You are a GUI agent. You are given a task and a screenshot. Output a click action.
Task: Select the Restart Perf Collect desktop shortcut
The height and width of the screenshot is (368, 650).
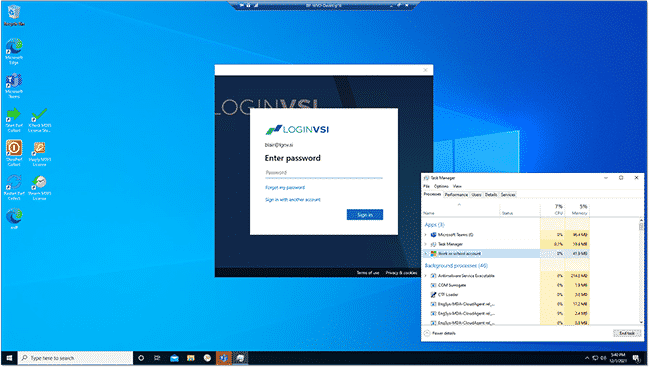(14, 187)
